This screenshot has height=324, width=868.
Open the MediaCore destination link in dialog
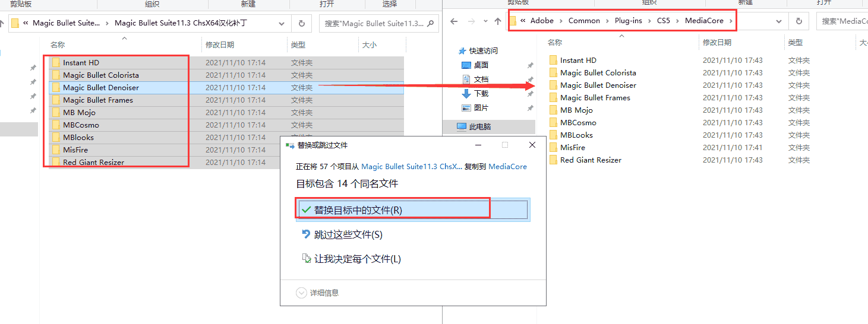[x=507, y=167]
